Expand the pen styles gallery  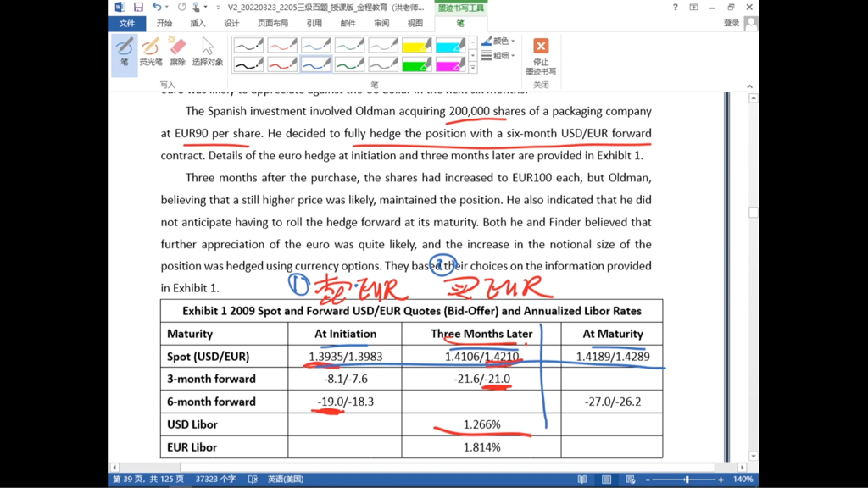click(473, 68)
